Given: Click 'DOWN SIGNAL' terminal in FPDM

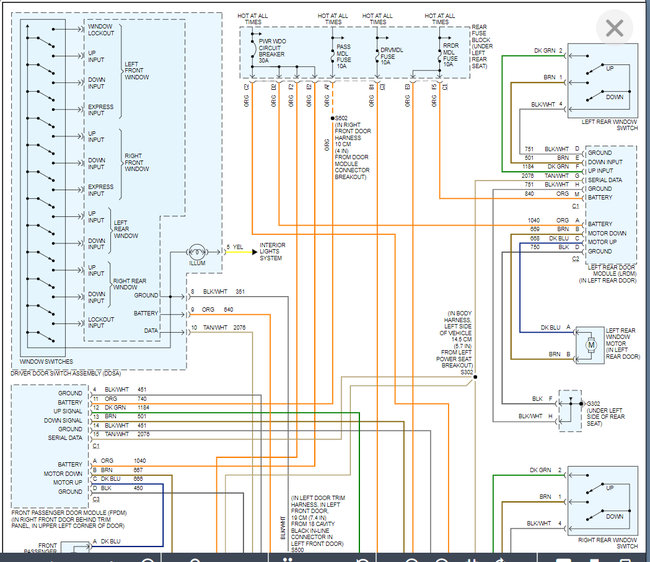Looking at the screenshot, I should click(x=63, y=420).
